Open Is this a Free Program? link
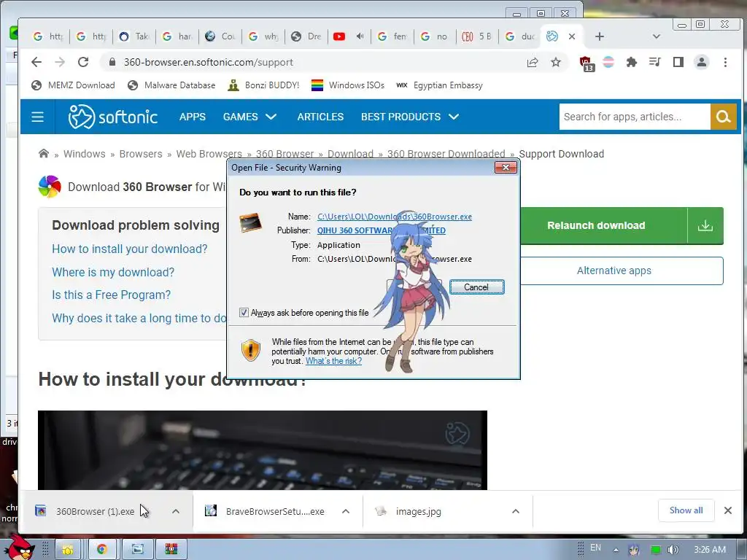Image resolution: width=747 pixels, height=560 pixels. [111, 295]
